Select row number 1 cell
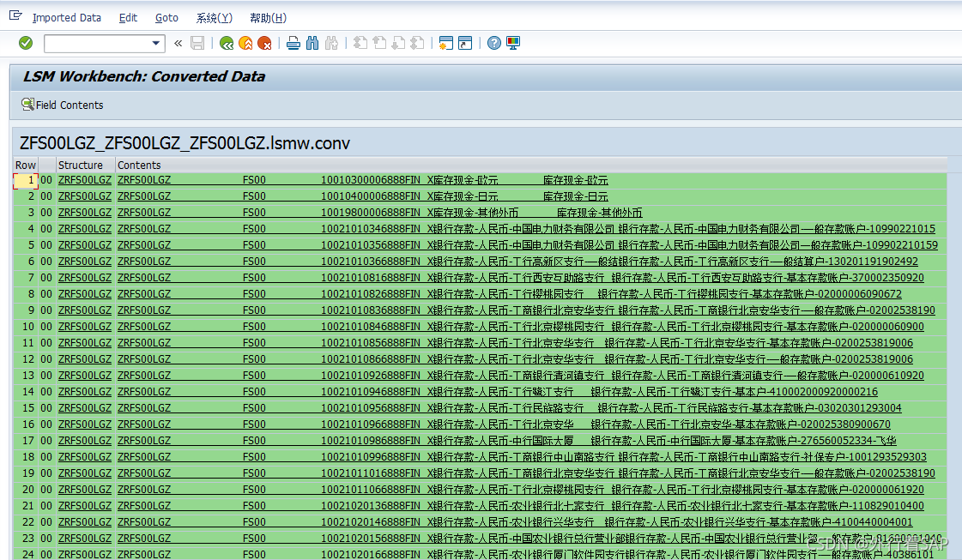Viewport: 962px width, 560px height. [25, 180]
